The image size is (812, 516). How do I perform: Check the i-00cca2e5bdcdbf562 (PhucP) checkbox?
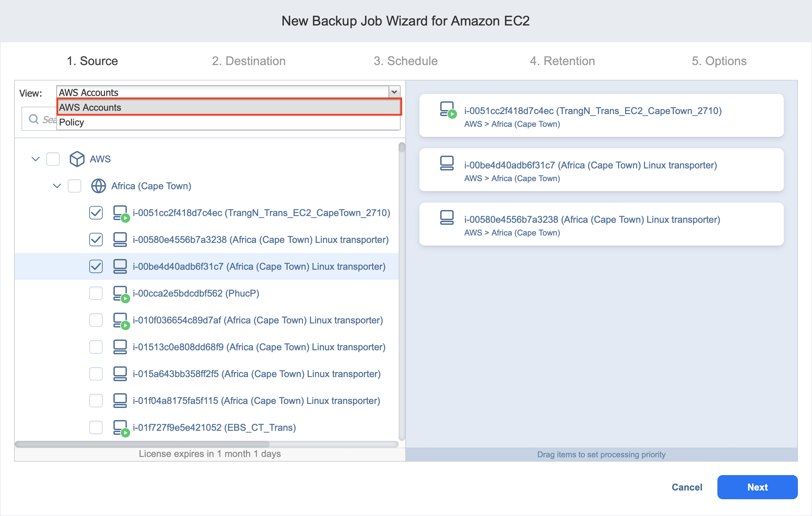coord(96,294)
